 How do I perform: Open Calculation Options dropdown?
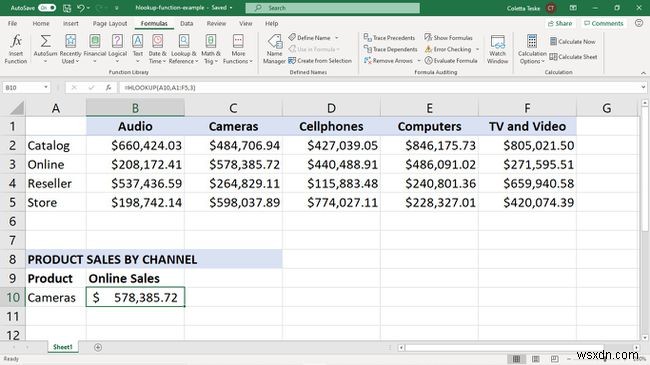[x=532, y=49]
